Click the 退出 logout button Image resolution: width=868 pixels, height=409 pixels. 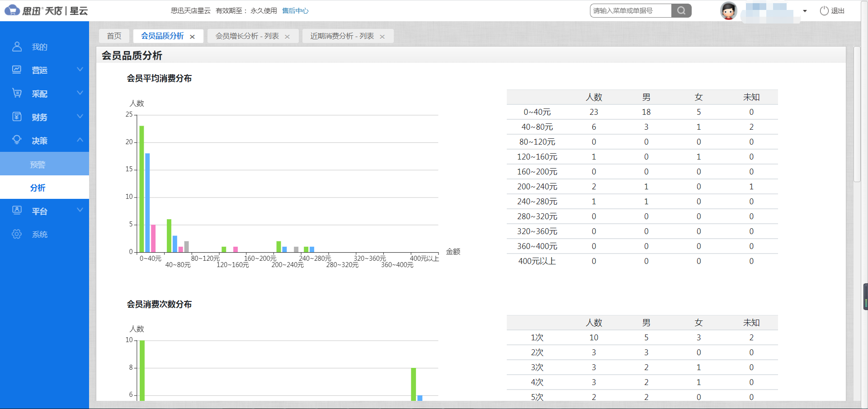[x=832, y=11]
